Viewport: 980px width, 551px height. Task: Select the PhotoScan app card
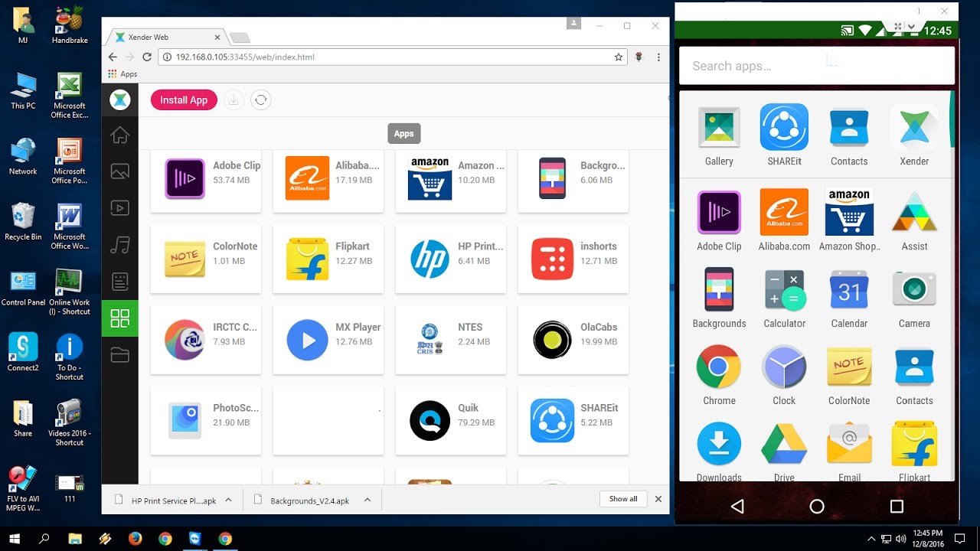pos(206,420)
